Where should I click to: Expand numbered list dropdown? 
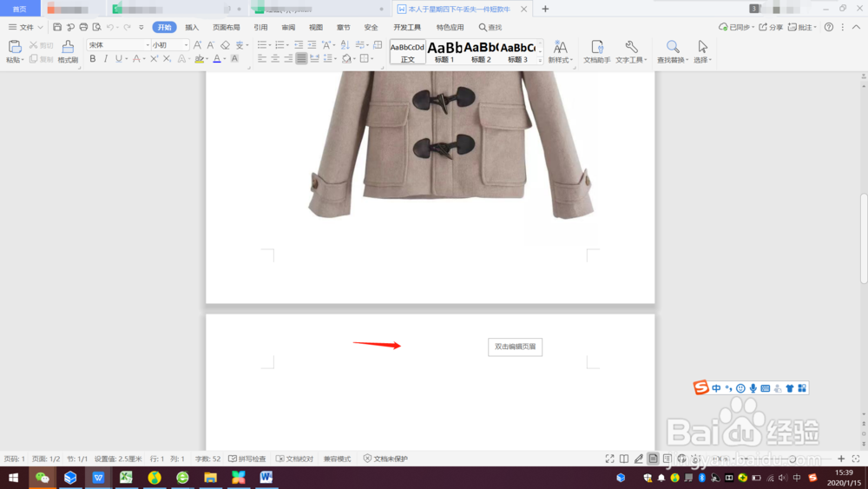coord(287,45)
